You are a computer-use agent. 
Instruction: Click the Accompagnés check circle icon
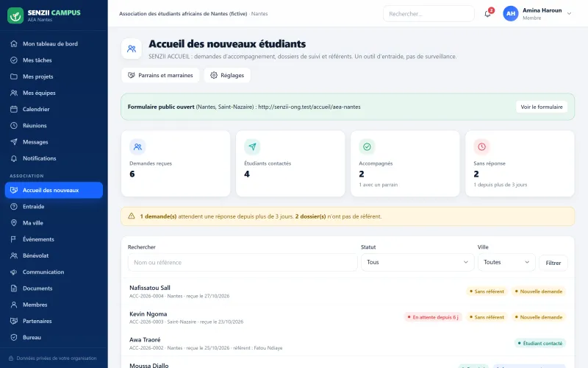point(367,146)
